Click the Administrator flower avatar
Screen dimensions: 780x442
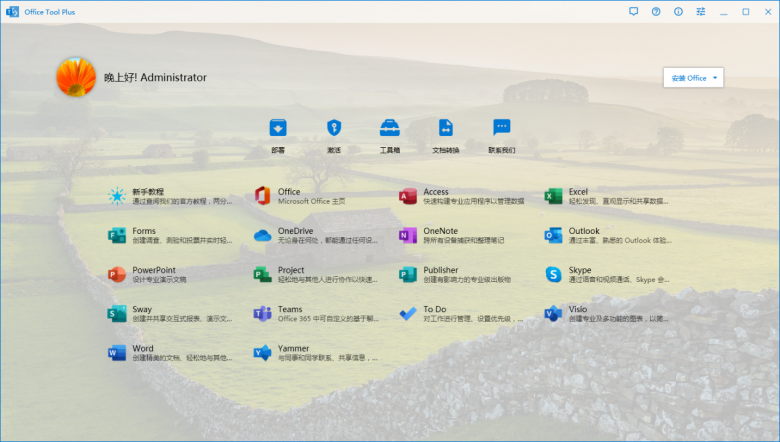coord(76,77)
